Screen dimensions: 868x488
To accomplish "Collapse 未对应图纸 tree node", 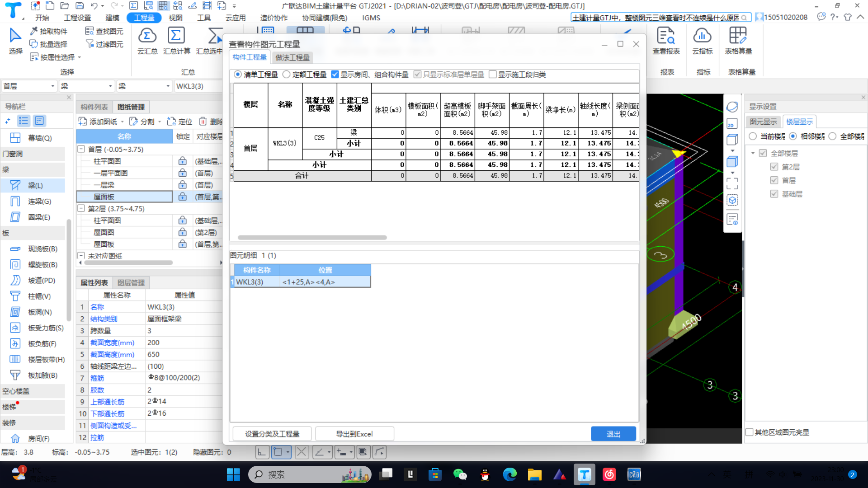I will point(81,256).
